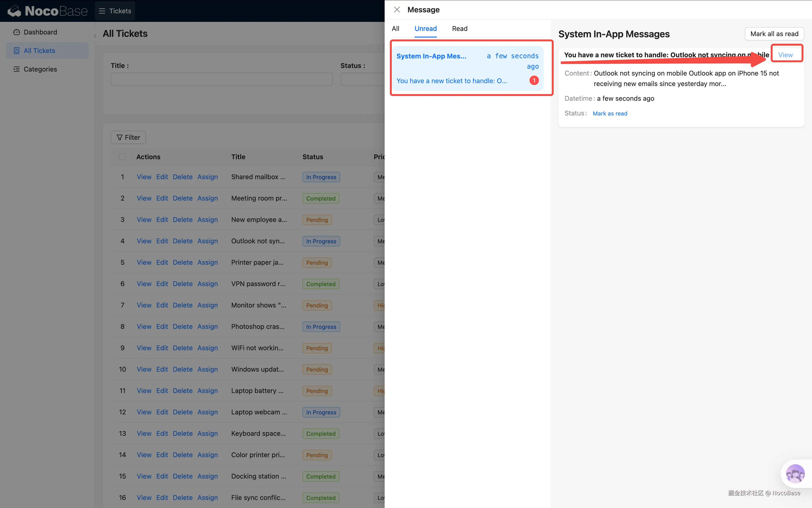Click the Dashboard gauge icon
This screenshot has width=812, height=508.
pyautogui.click(x=16, y=32)
